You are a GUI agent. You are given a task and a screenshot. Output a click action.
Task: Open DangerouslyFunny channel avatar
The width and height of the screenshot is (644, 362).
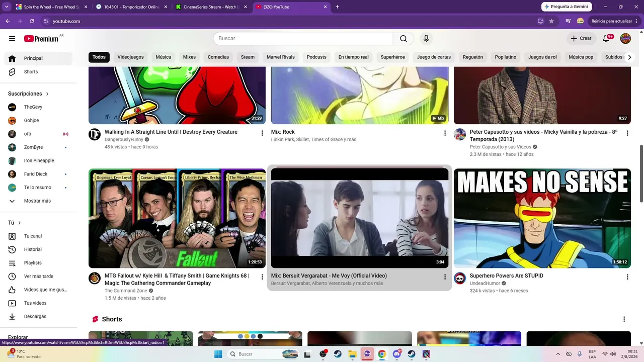95,134
